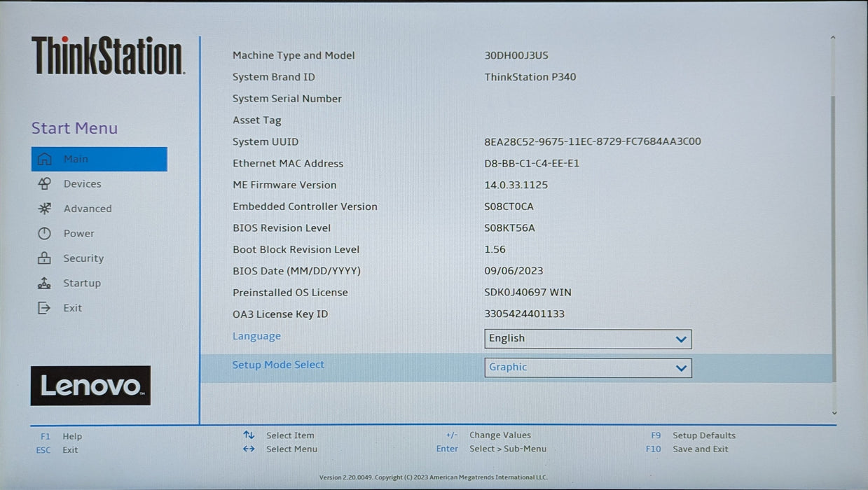This screenshot has width=868, height=490.
Task: Click the scrollbar down arrow
Action: pyautogui.click(x=833, y=413)
